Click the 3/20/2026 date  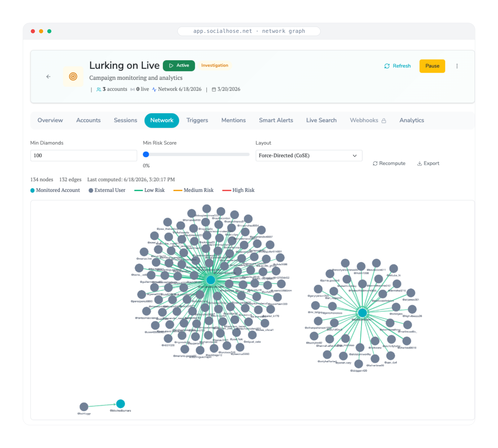pyautogui.click(x=226, y=89)
